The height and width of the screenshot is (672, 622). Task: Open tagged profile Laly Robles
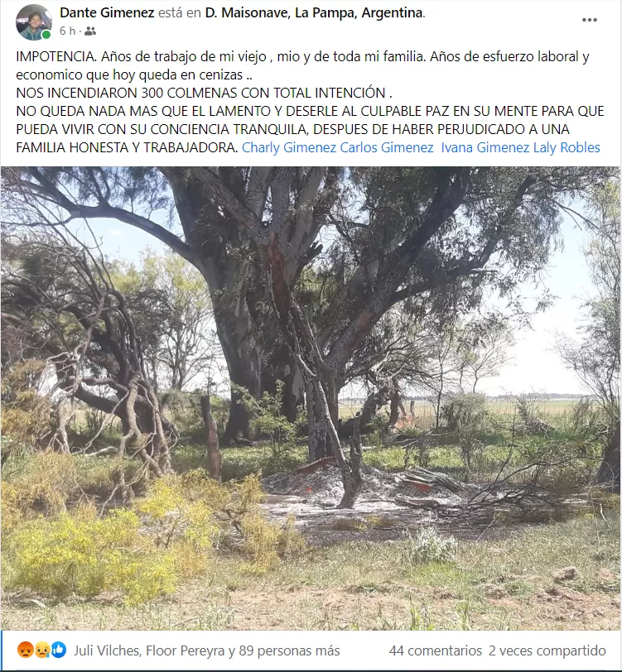(567, 147)
